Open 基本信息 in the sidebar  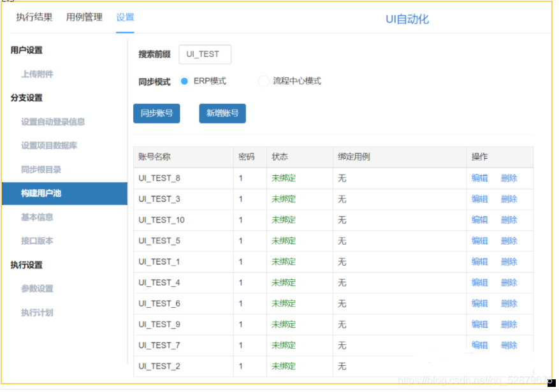37,217
